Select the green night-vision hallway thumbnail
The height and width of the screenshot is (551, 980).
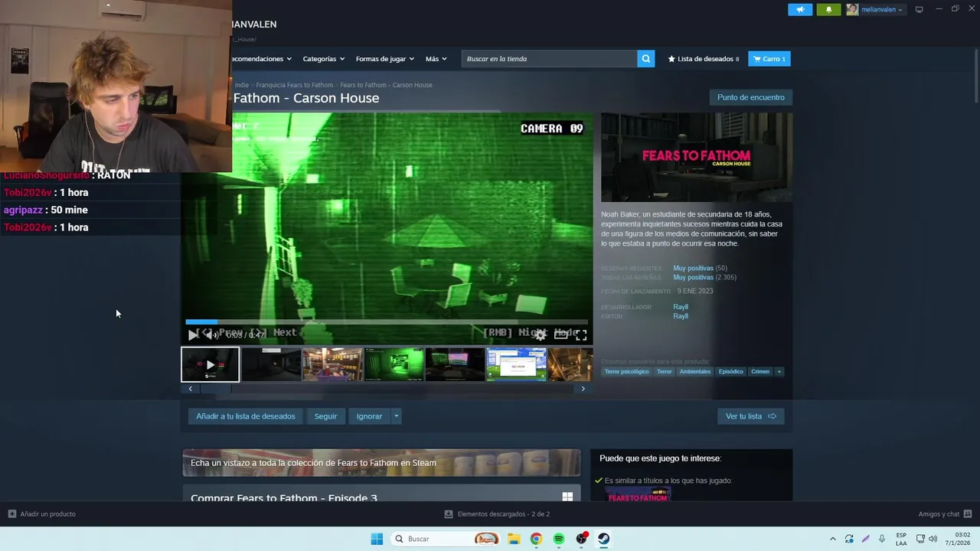(394, 364)
